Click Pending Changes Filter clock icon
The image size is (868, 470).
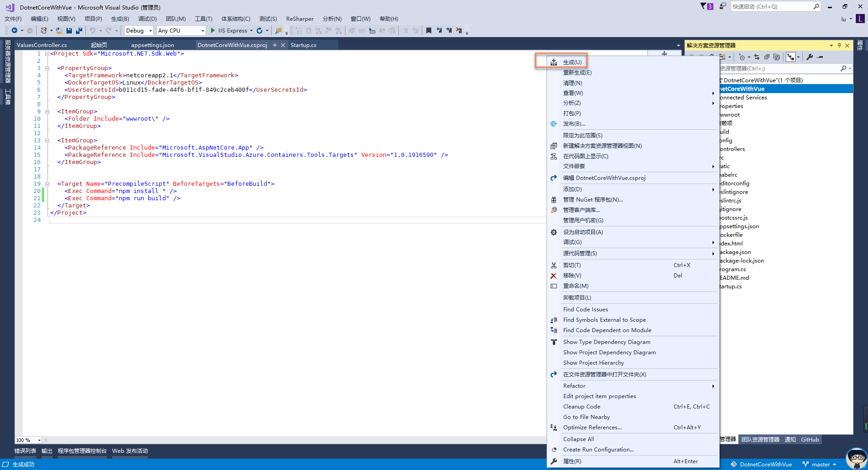(x=741, y=57)
